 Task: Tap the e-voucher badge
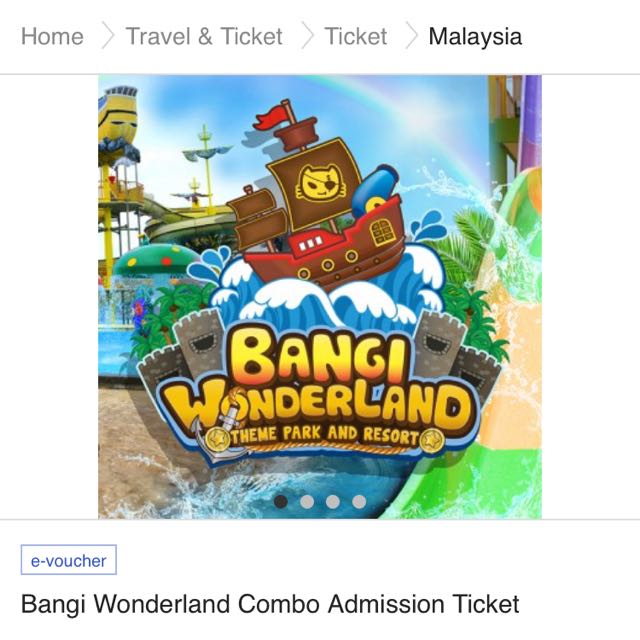pos(69,560)
